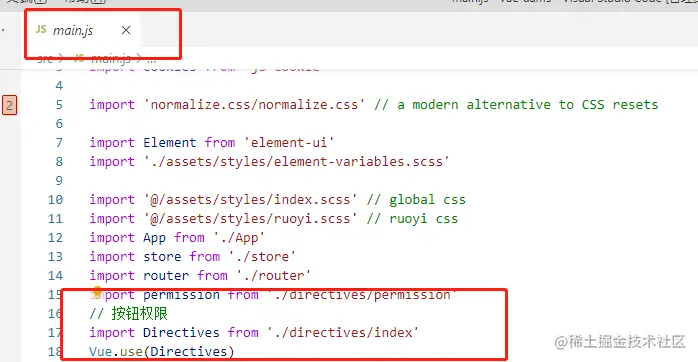Click the router identifier on line 14
Image resolution: width=698 pixels, height=362 pixels.
[166, 276]
